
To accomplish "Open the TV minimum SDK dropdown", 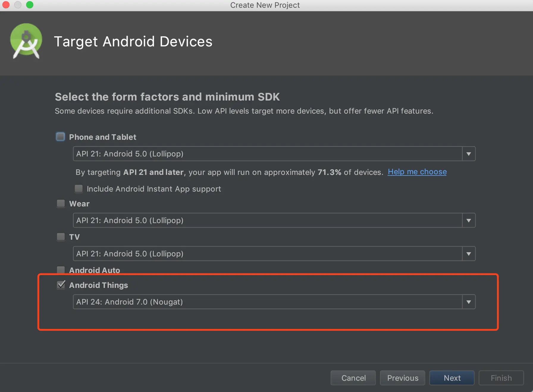I will tap(274, 254).
